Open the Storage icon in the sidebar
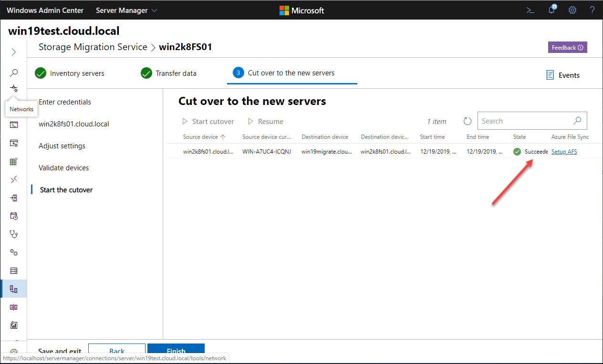 pos(14,270)
